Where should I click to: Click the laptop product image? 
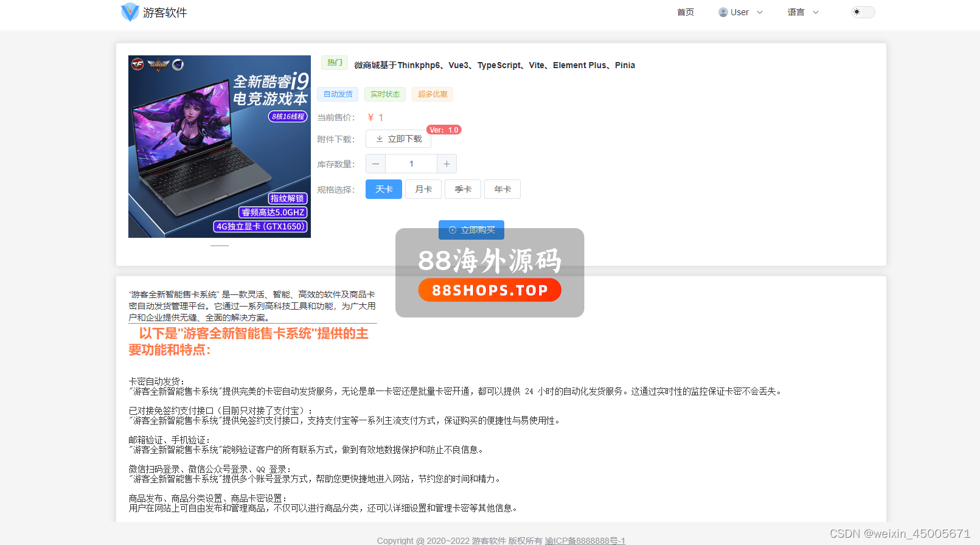click(220, 147)
